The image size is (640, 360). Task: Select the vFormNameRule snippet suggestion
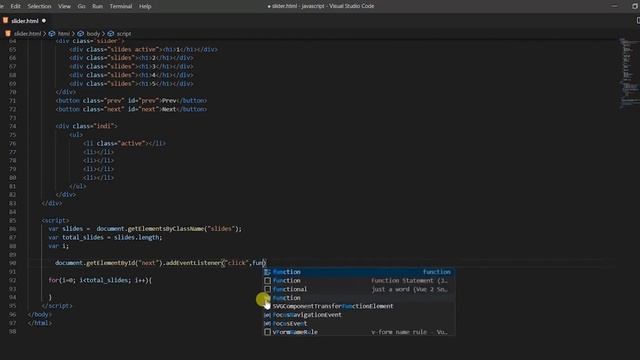click(358, 332)
